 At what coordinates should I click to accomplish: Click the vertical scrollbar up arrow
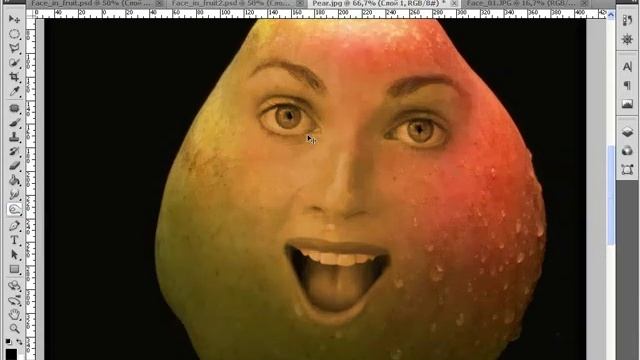coord(611,15)
